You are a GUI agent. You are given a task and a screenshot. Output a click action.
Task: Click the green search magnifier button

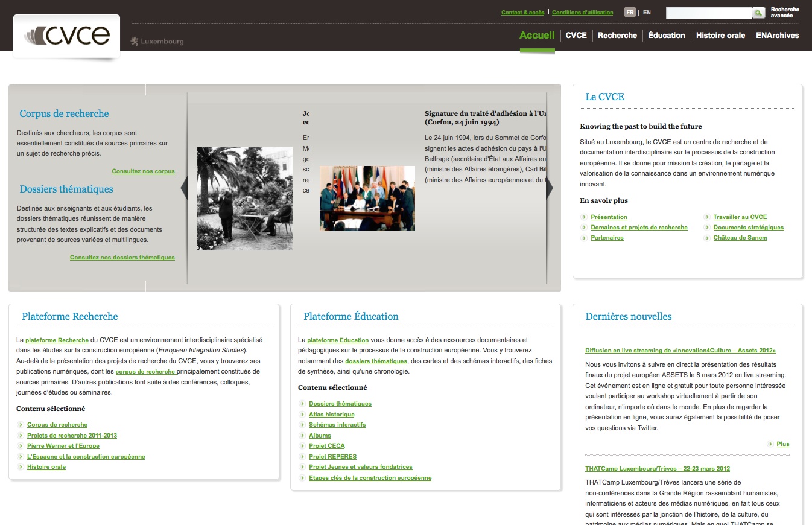coord(758,13)
